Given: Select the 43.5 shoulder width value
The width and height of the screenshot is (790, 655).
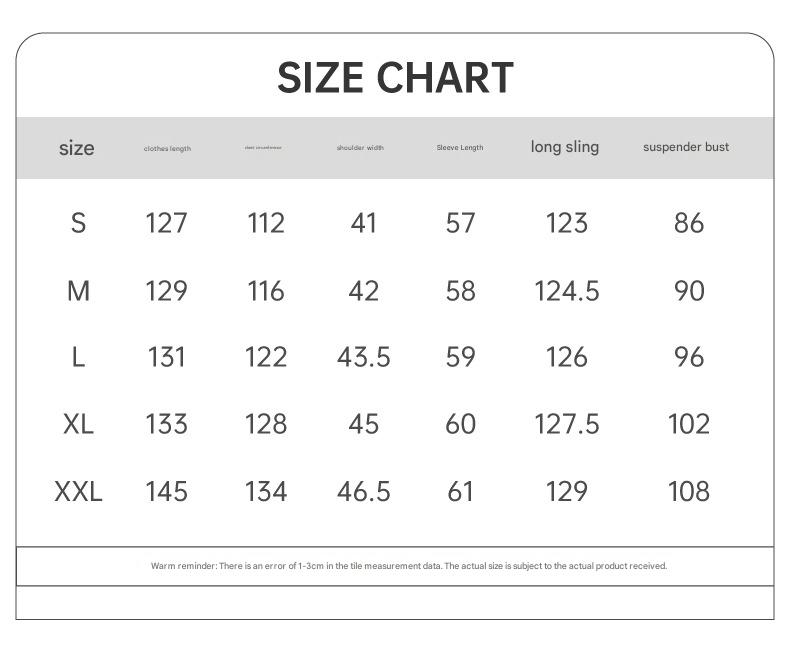Looking at the screenshot, I should tap(364, 357).
